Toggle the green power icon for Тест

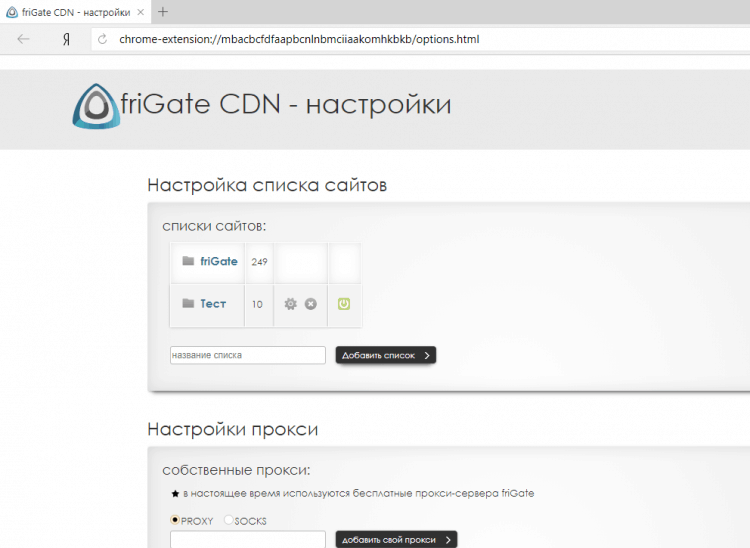(x=344, y=304)
